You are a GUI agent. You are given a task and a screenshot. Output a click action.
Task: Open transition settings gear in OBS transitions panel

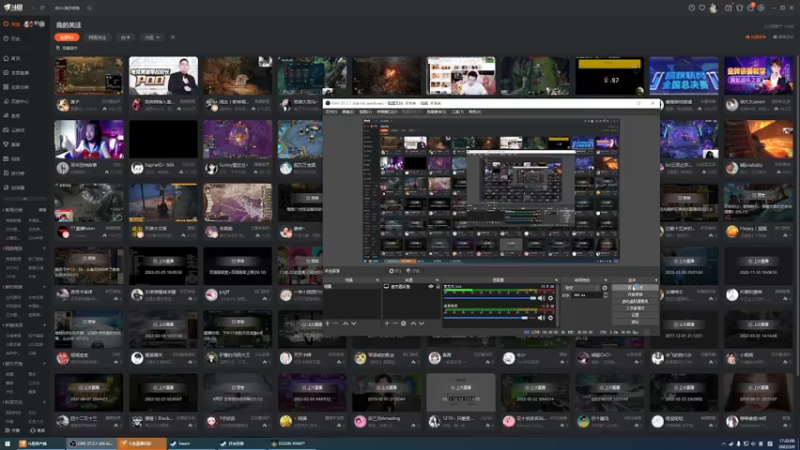[605, 288]
